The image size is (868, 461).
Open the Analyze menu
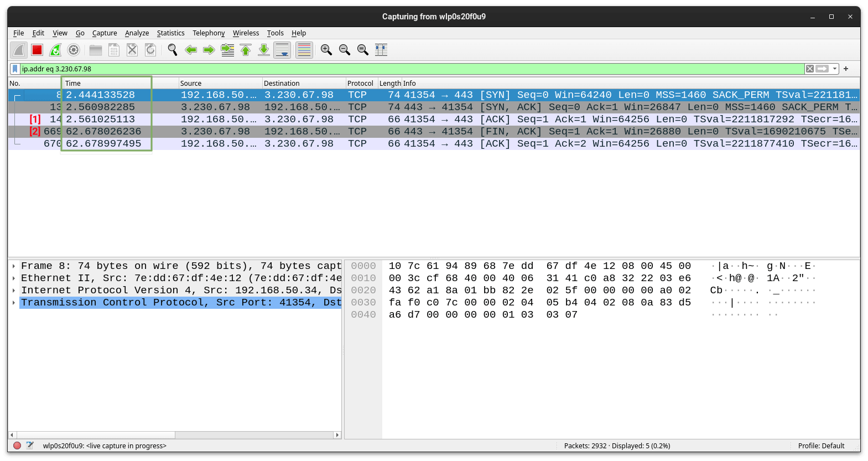click(x=137, y=33)
